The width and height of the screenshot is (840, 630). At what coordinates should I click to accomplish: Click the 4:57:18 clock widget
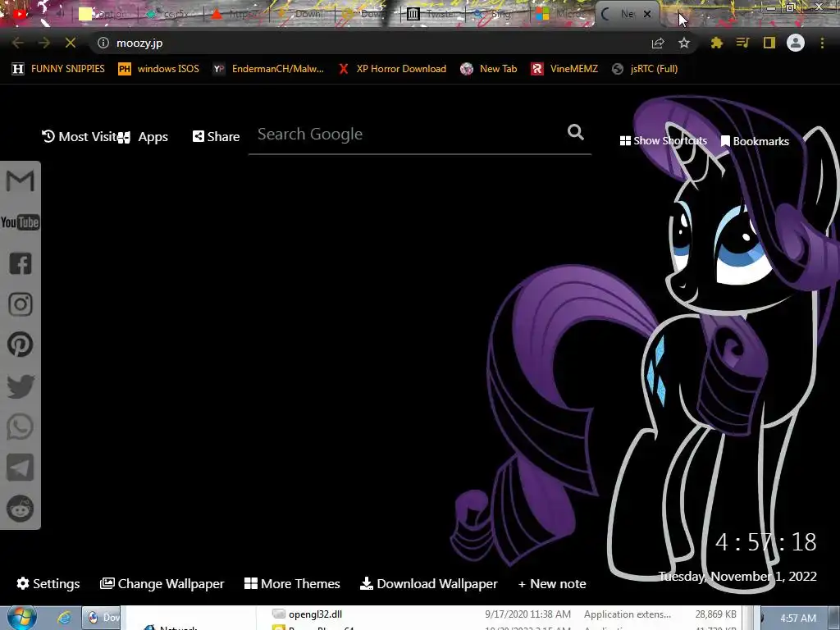pyautogui.click(x=765, y=542)
